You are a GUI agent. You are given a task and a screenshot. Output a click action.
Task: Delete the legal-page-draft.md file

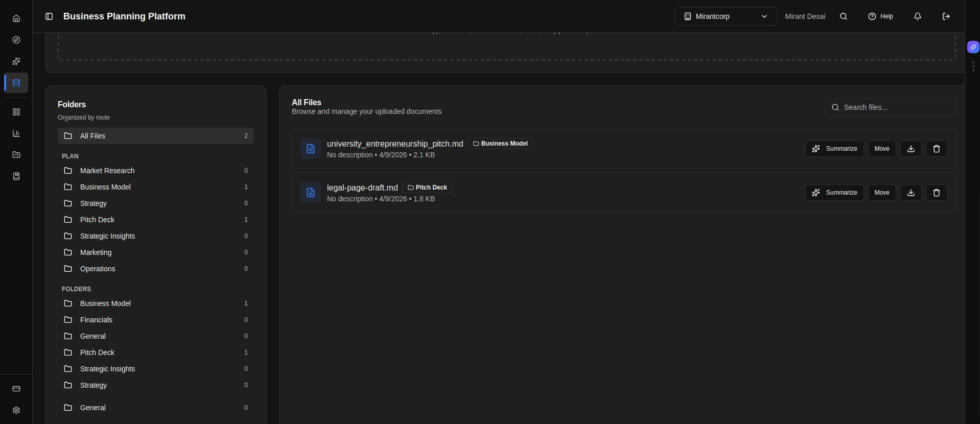[x=937, y=193]
